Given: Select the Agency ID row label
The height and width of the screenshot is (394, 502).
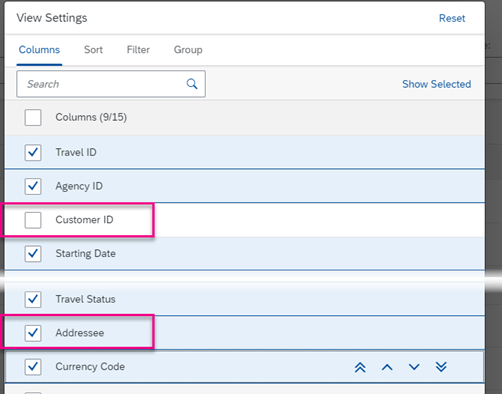Looking at the screenshot, I should [79, 186].
